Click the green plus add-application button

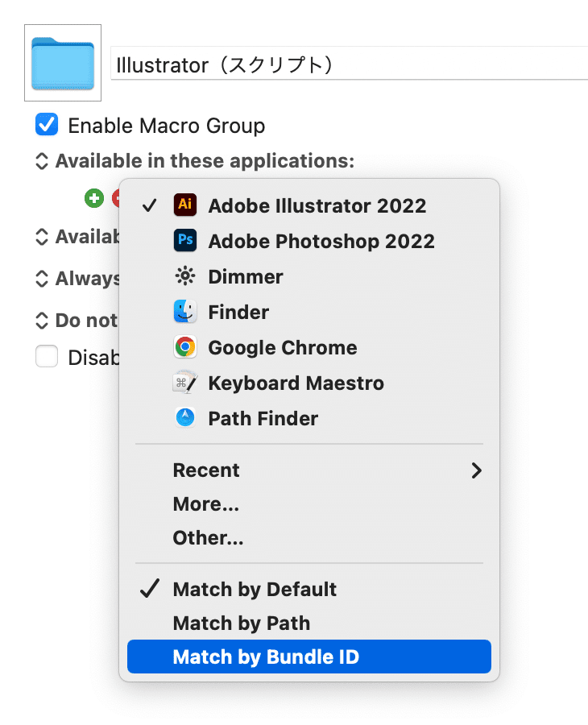94,199
